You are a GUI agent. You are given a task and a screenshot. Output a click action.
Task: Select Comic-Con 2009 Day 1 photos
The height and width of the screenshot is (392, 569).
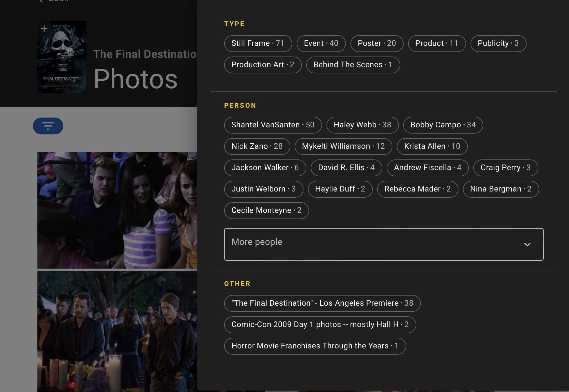(x=320, y=325)
